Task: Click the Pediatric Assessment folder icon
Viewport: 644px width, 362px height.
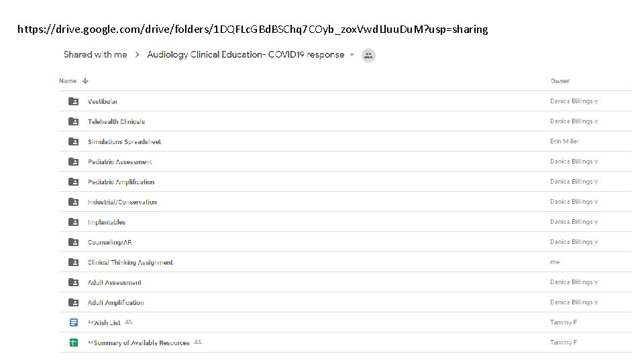Action: pos(74,162)
